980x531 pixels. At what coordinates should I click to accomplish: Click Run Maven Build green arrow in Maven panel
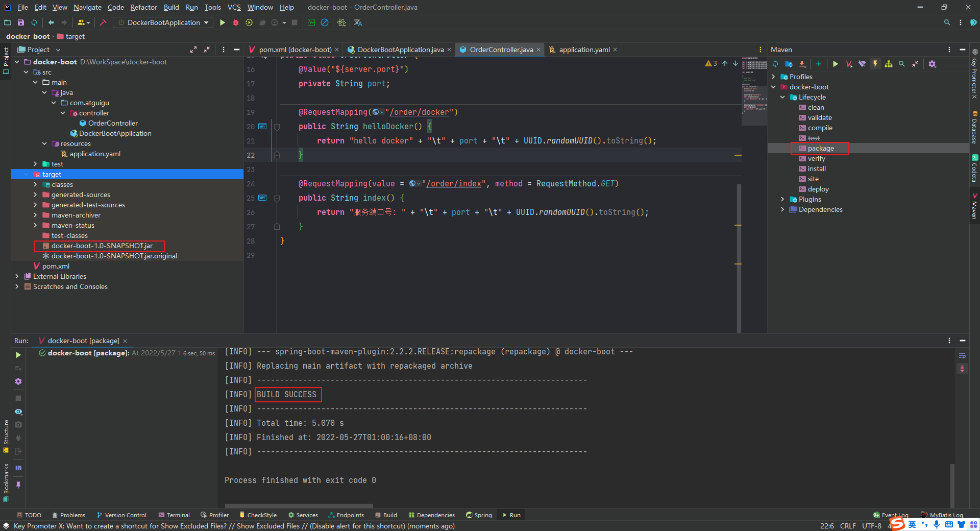(835, 64)
